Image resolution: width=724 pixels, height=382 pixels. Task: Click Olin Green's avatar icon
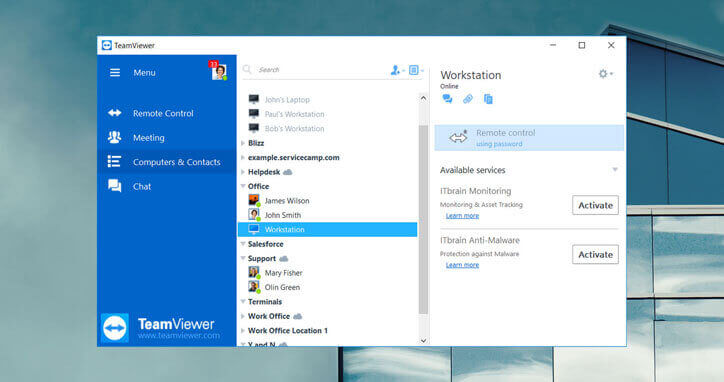[x=254, y=286]
